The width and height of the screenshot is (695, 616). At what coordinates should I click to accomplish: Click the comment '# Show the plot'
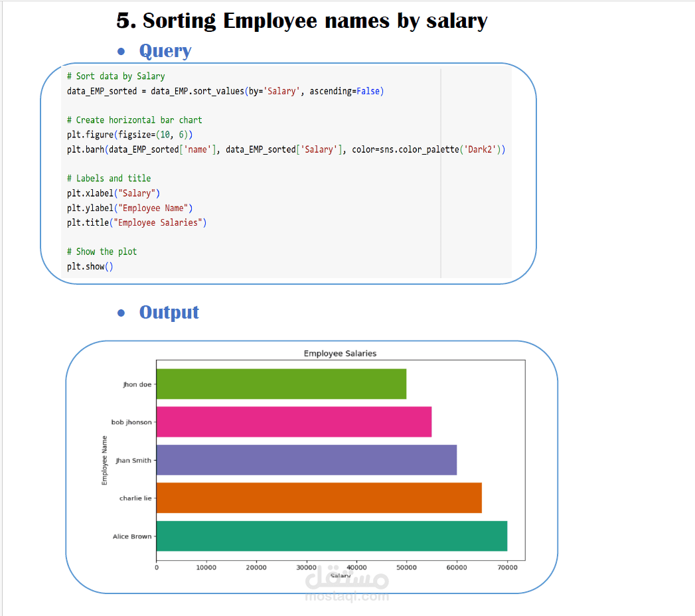102,252
